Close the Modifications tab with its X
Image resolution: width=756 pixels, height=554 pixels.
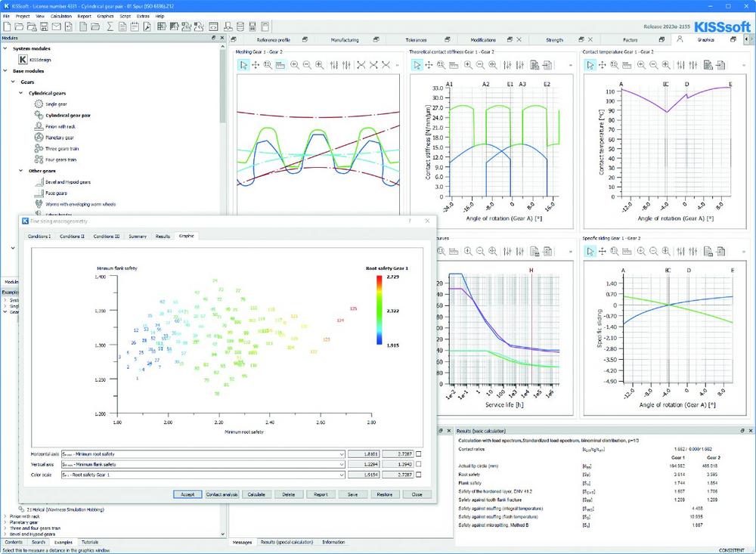click(x=519, y=39)
